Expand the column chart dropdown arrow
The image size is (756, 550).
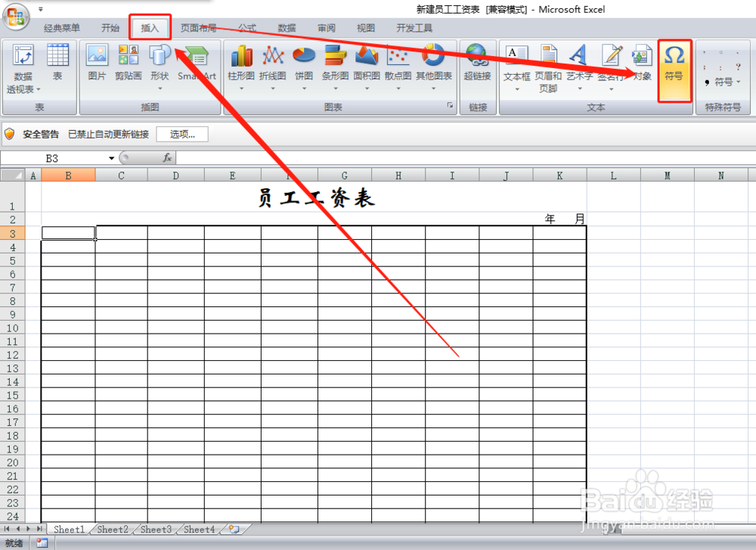pyautogui.click(x=241, y=89)
